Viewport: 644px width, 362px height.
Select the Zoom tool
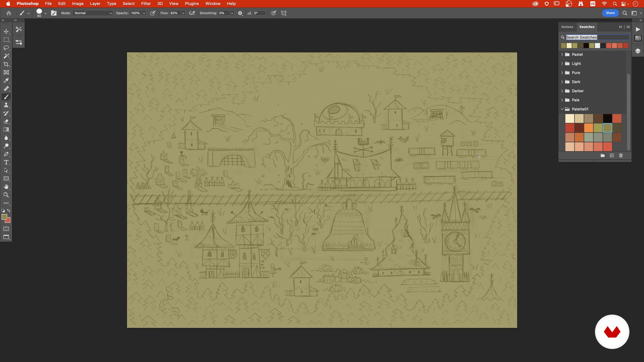coord(6,195)
